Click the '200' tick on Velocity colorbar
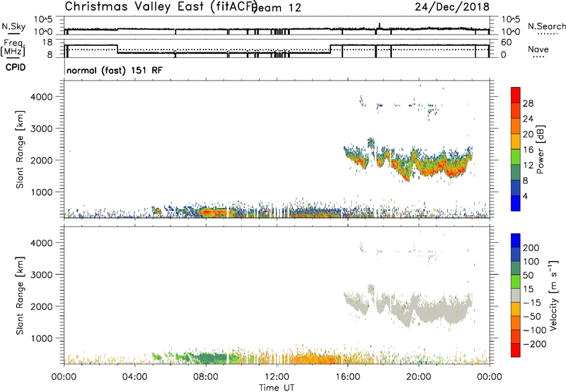The width and height of the screenshot is (566, 392). pos(531,248)
